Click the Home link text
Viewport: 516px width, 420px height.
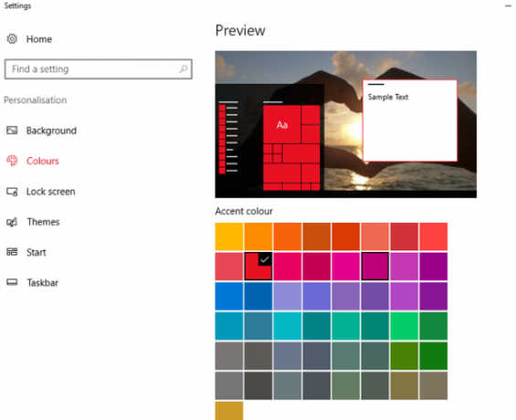39,39
